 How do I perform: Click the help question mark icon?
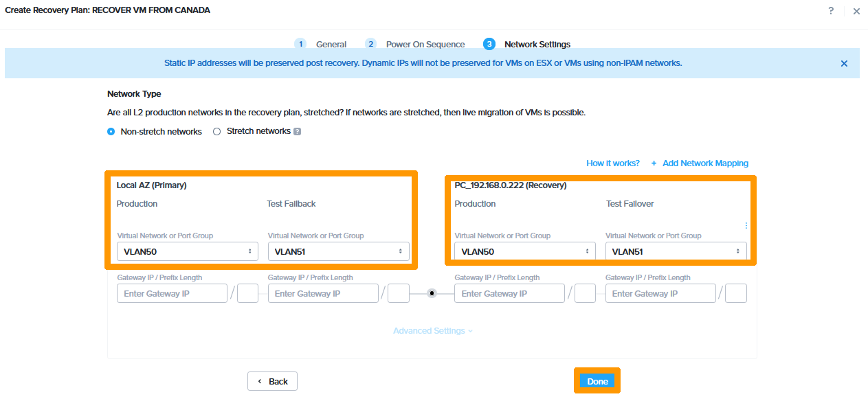831,11
